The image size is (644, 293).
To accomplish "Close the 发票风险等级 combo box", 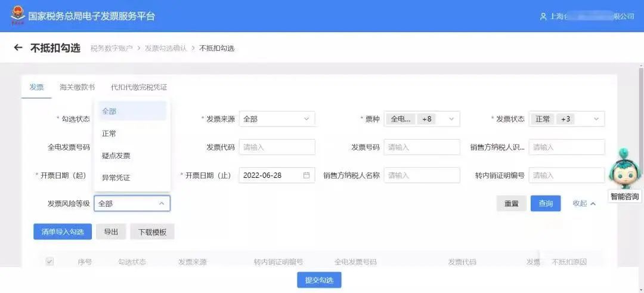I will coord(132,203).
